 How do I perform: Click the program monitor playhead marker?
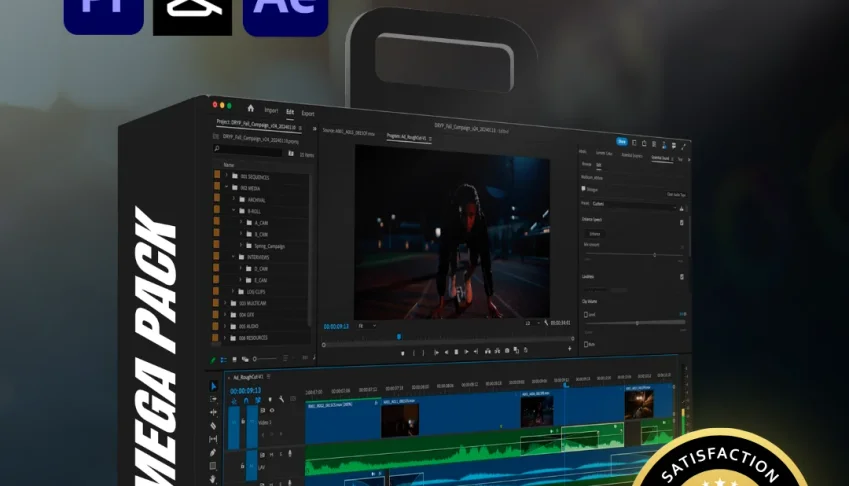tap(399, 337)
